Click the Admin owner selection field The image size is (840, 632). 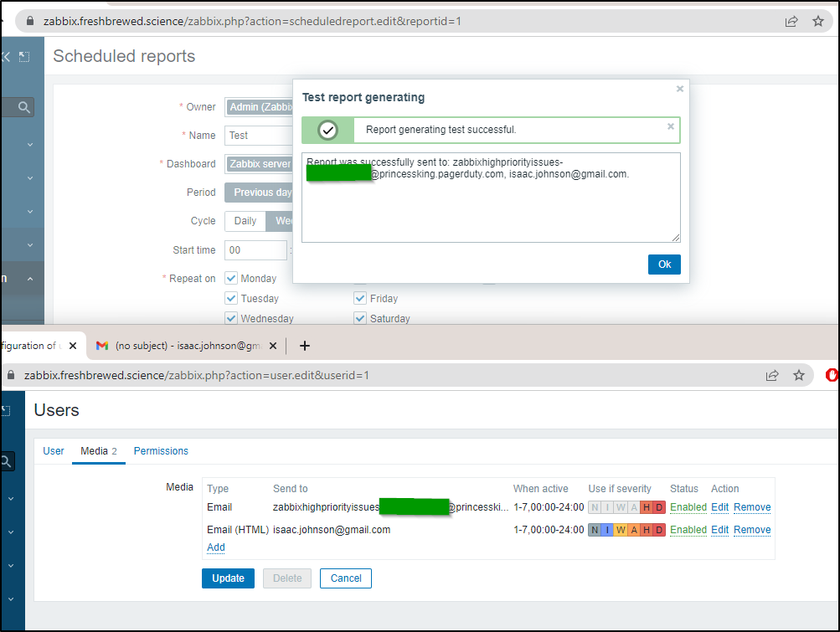point(259,107)
